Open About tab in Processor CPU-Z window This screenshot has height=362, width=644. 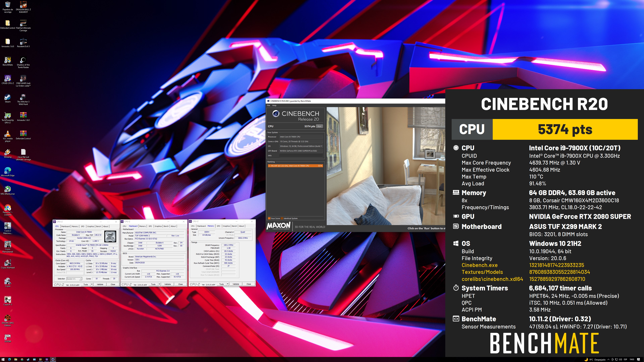coord(106,226)
